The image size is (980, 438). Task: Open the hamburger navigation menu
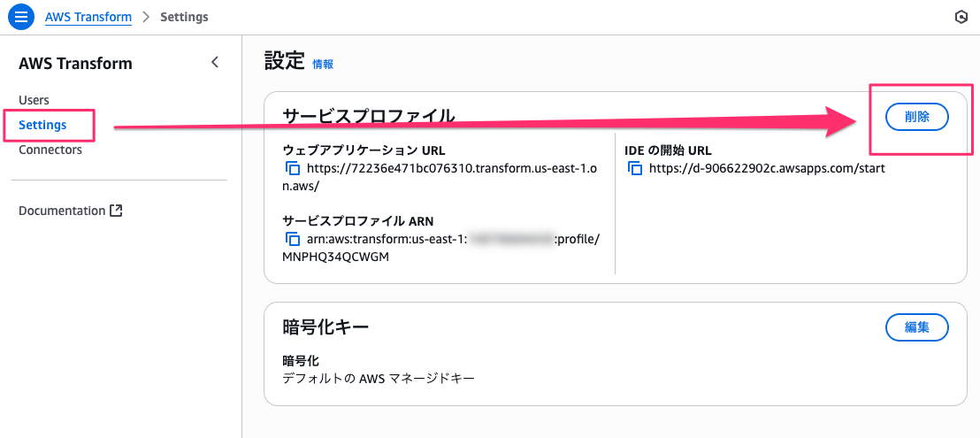pyautogui.click(x=20, y=17)
